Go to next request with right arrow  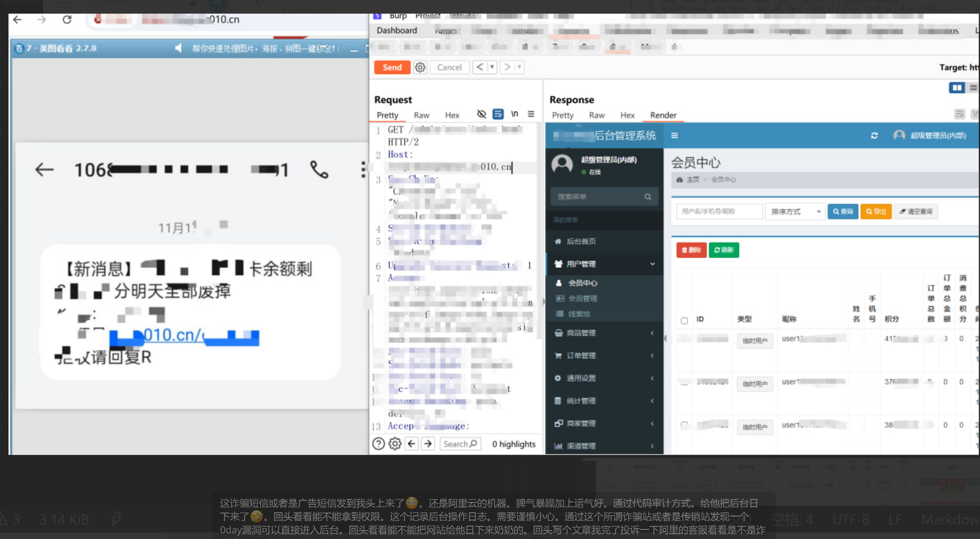coord(507,67)
